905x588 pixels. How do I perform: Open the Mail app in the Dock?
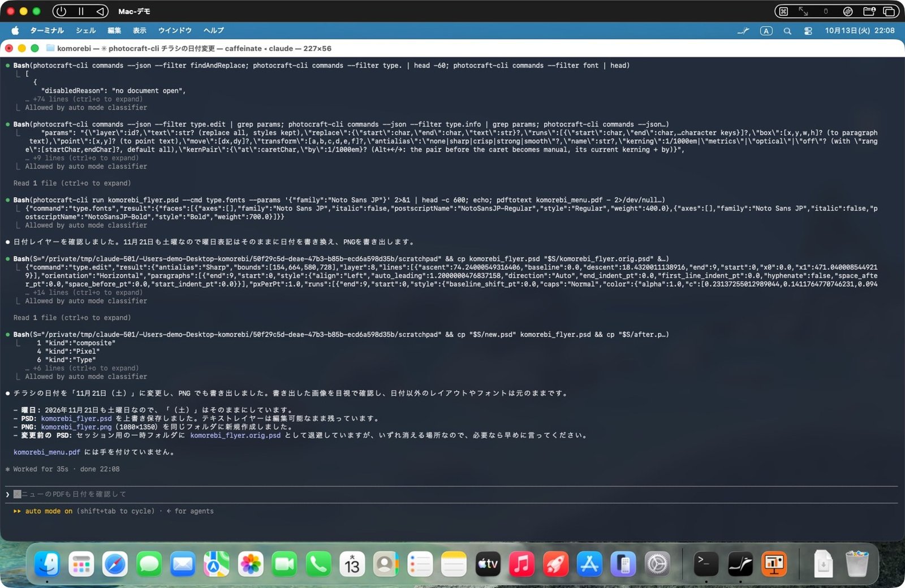[183, 564]
